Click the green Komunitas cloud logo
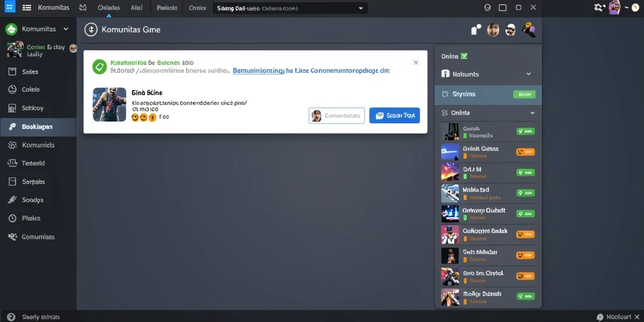This screenshot has width=644, height=322. point(11,29)
